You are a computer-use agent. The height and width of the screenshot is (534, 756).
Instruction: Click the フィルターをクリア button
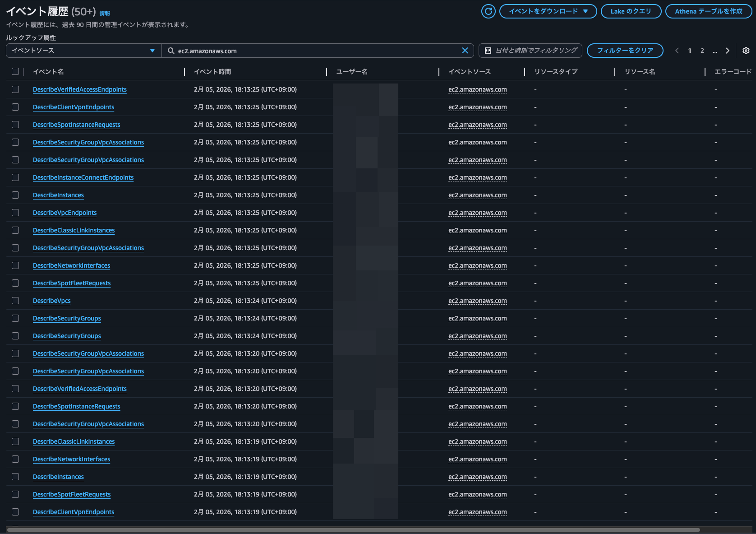(x=625, y=51)
